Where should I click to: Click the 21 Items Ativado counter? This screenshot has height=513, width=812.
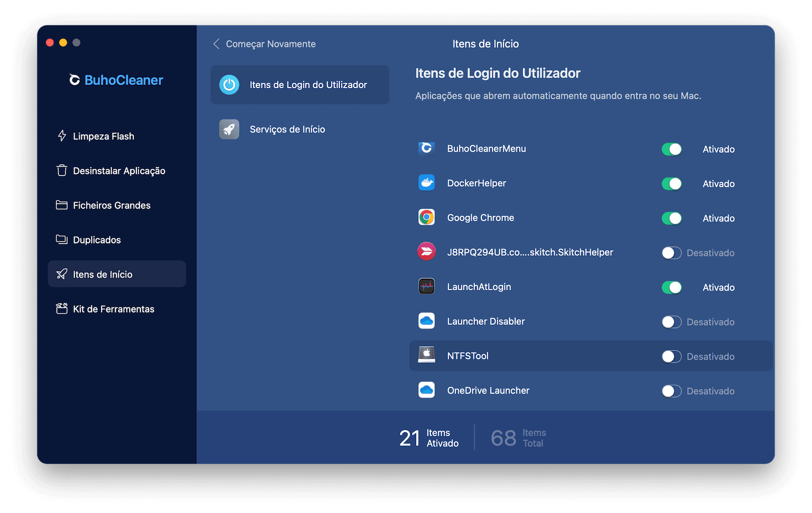click(x=428, y=437)
